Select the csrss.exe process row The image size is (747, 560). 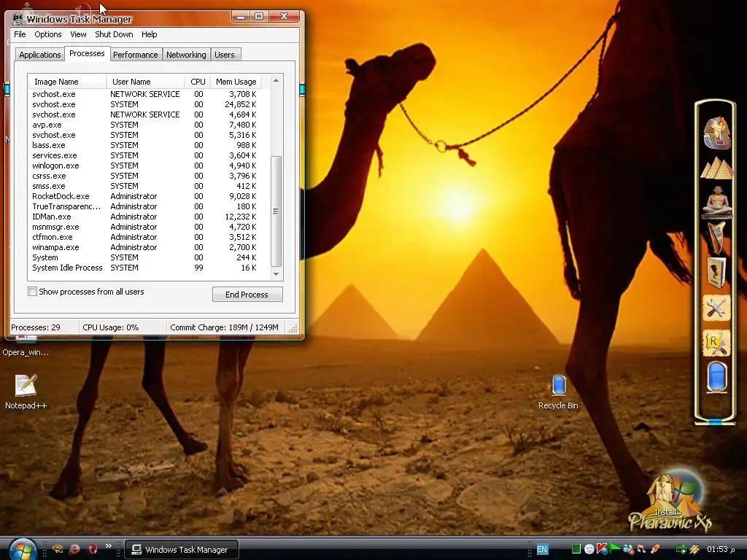click(x=144, y=176)
